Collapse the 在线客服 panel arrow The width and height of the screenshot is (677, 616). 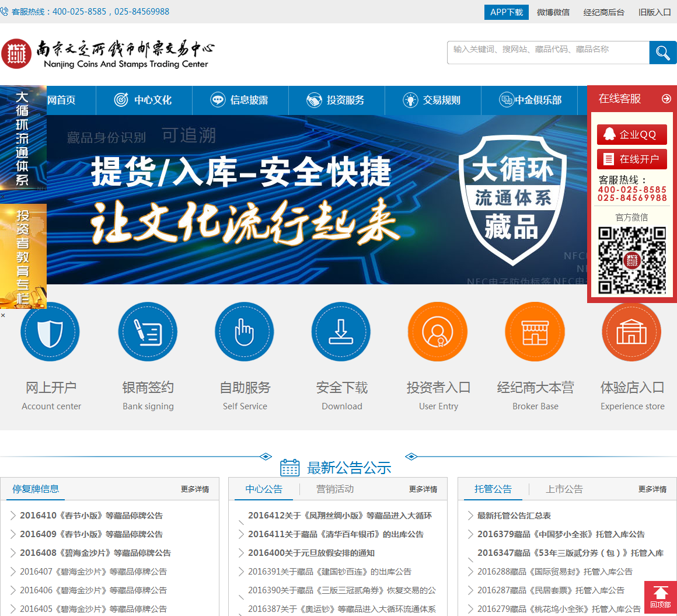pos(666,99)
